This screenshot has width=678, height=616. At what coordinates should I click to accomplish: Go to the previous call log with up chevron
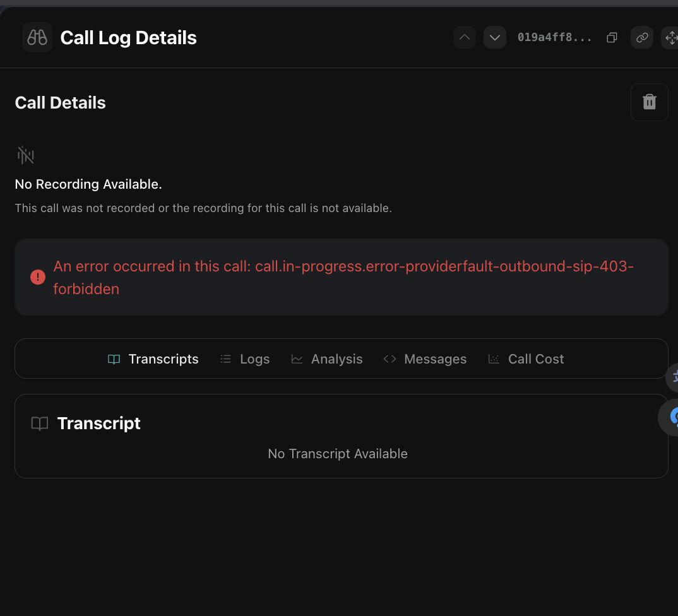point(465,38)
